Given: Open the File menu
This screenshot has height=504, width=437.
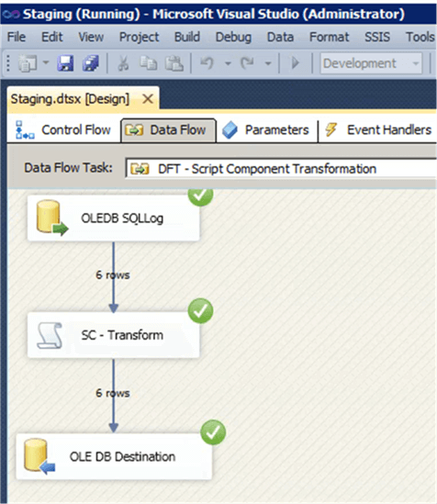Looking at the screenshot, I should (x=17, y=37).
